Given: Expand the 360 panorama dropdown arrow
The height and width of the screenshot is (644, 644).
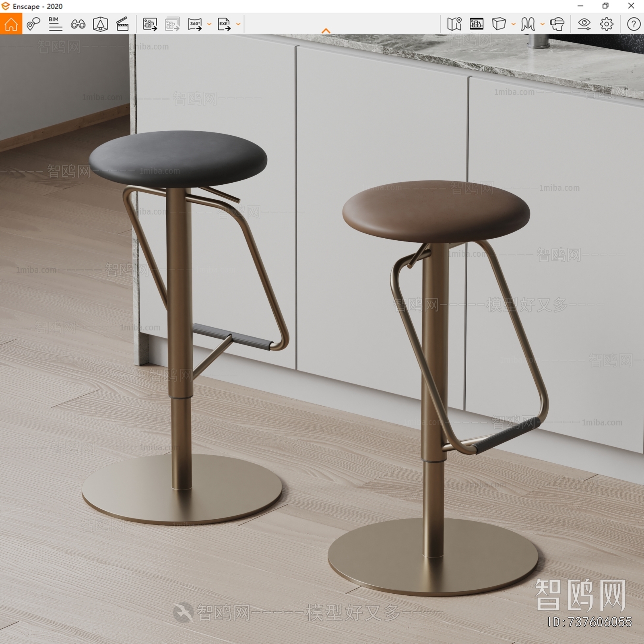Looking at the screenshot, I should 209,24.
